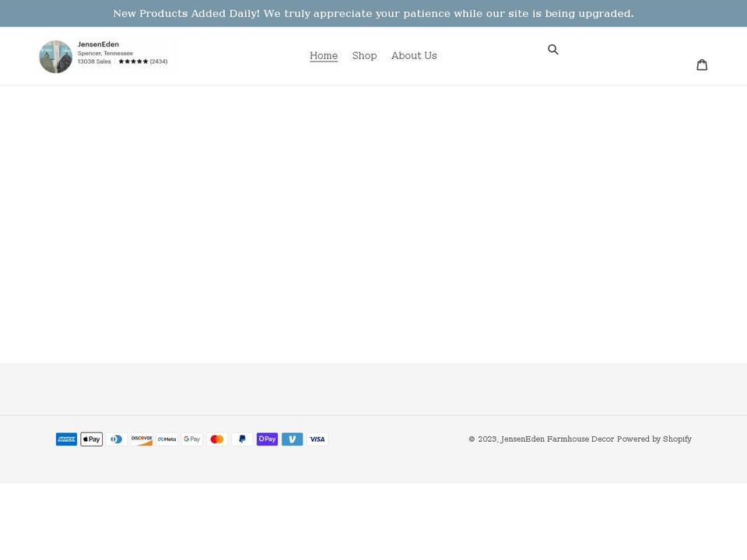Open the About Us page
This screenshot has width=747, height=560.
(x=414, y=56)
